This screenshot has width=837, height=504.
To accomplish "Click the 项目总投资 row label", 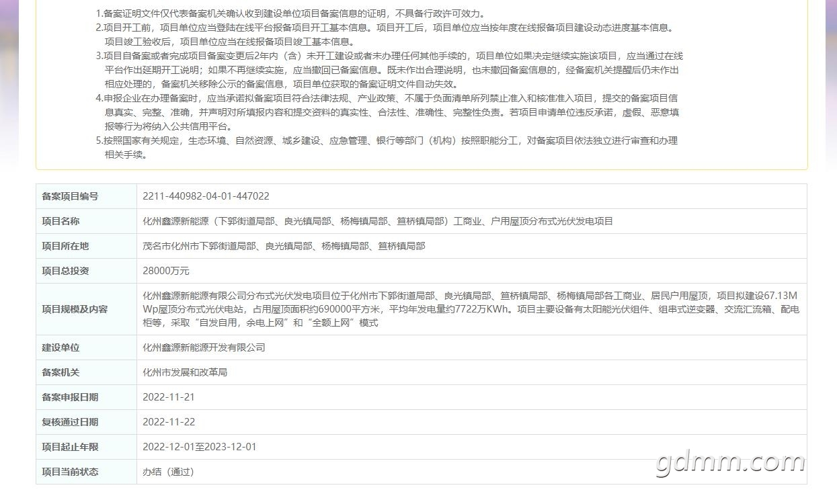I will coord(65,271).
